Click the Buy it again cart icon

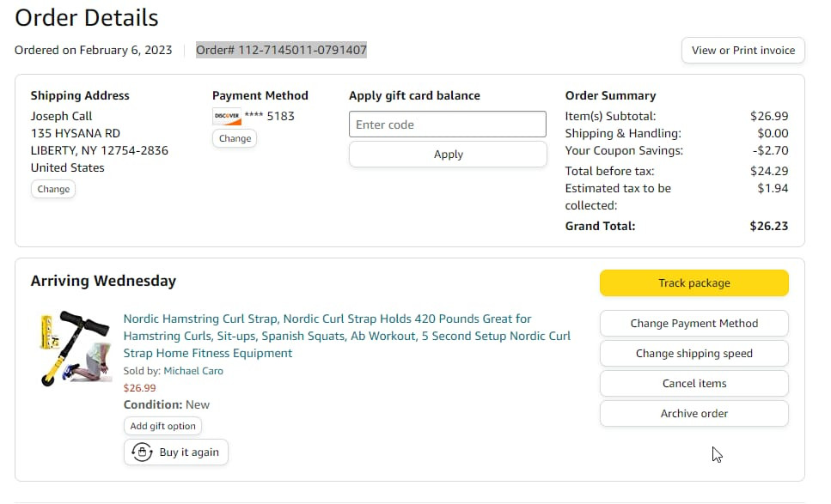coord(142,452)
